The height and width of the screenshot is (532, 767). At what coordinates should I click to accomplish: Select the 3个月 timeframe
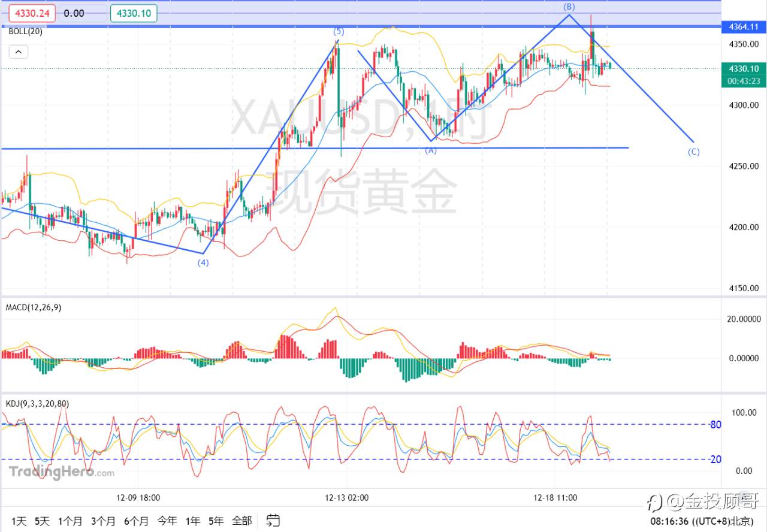[102, 521]
